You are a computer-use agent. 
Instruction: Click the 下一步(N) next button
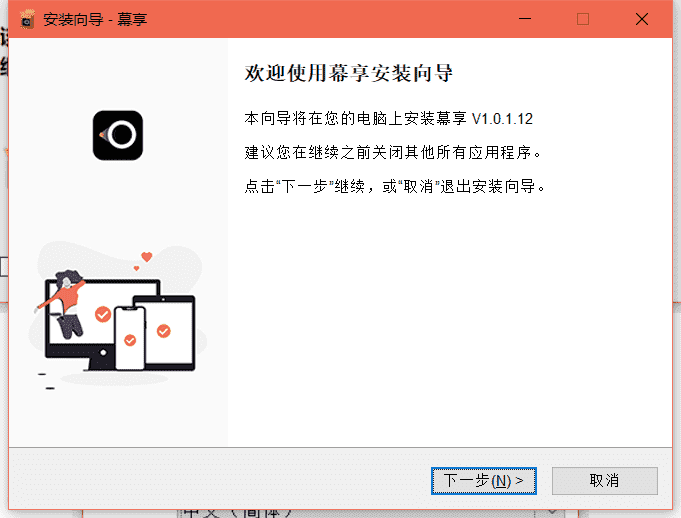483,481
